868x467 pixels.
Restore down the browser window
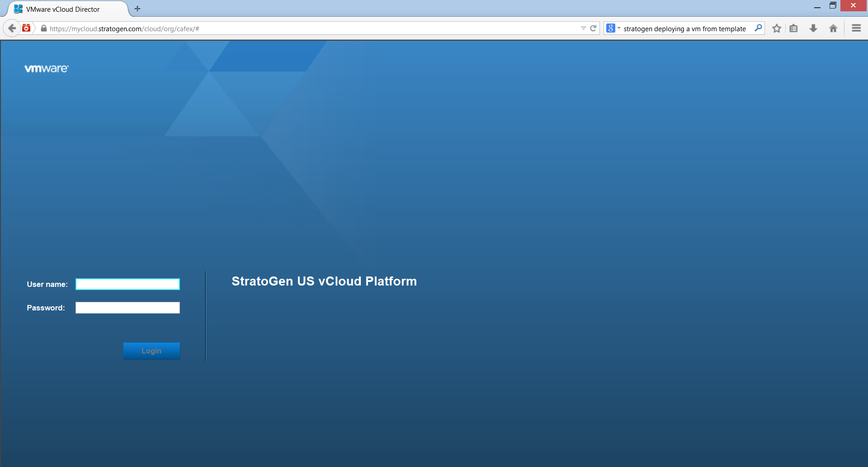[833, 6]
